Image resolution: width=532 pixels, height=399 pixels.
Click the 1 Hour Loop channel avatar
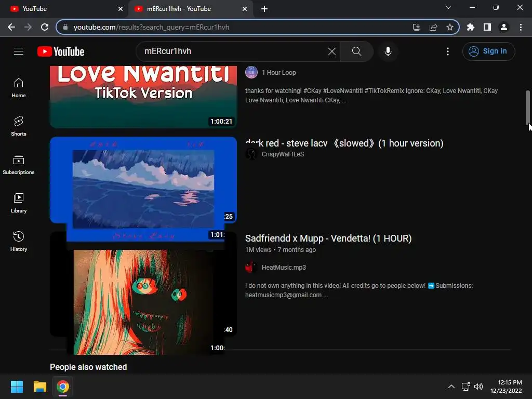coord(251,72)
